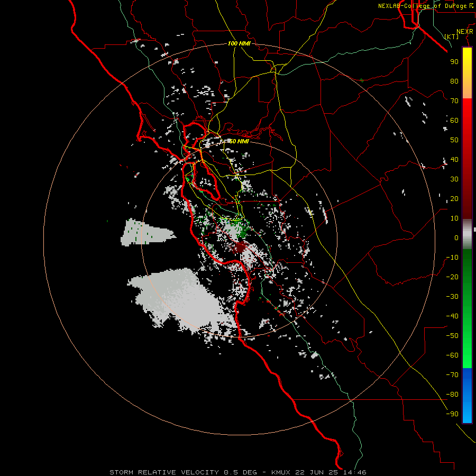Image resolution: width=476 pixels, height=476 pixels.
Task: Click the positive 40 value on velocity scale
Action: (454, 159)
